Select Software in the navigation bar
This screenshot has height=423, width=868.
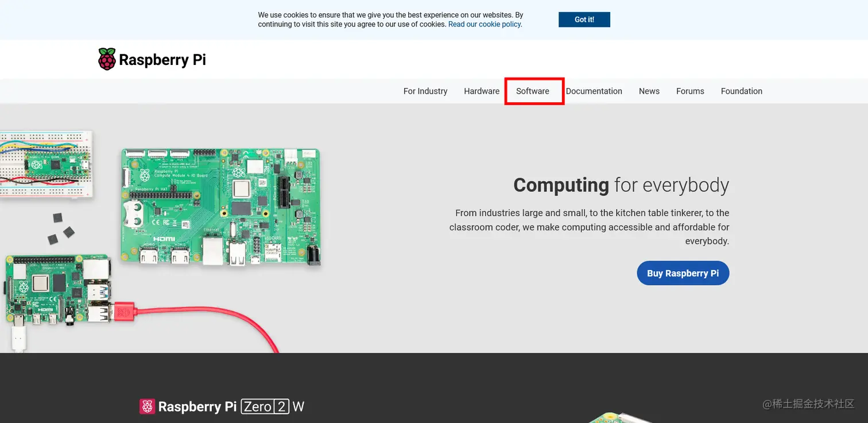[533, 91]
